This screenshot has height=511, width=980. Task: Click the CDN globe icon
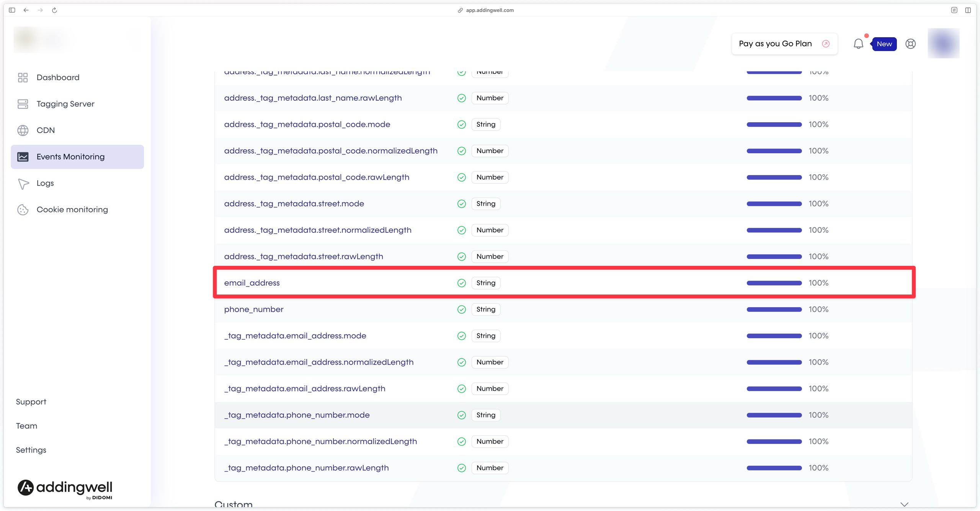click(23, 130)
